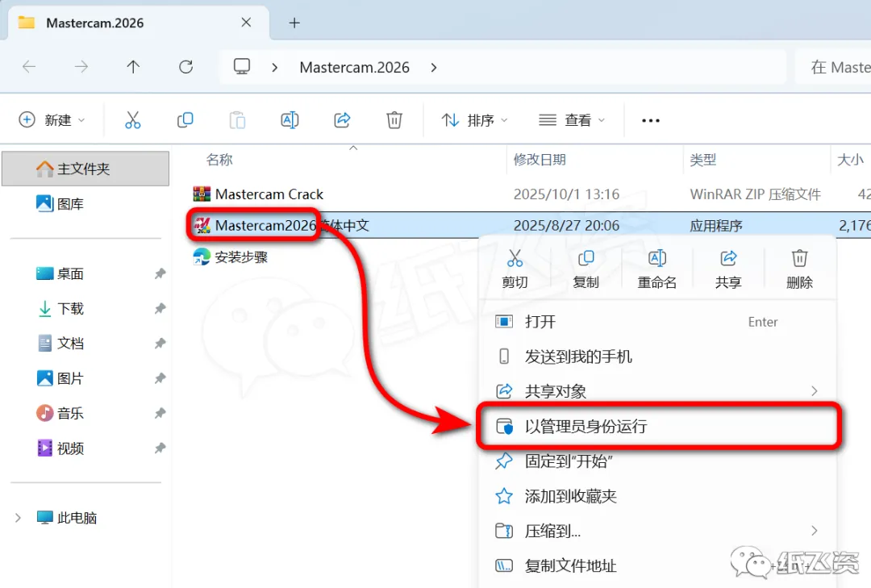
Task: Choose 发送到我的手机 from context menu
Action: [x=657, y=357]
